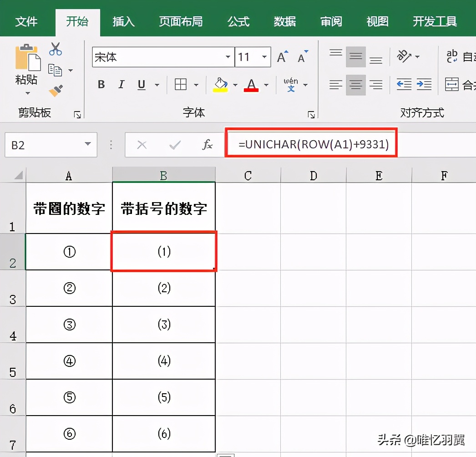
Task: Click the text orientation icon
Action: [404, 56]
